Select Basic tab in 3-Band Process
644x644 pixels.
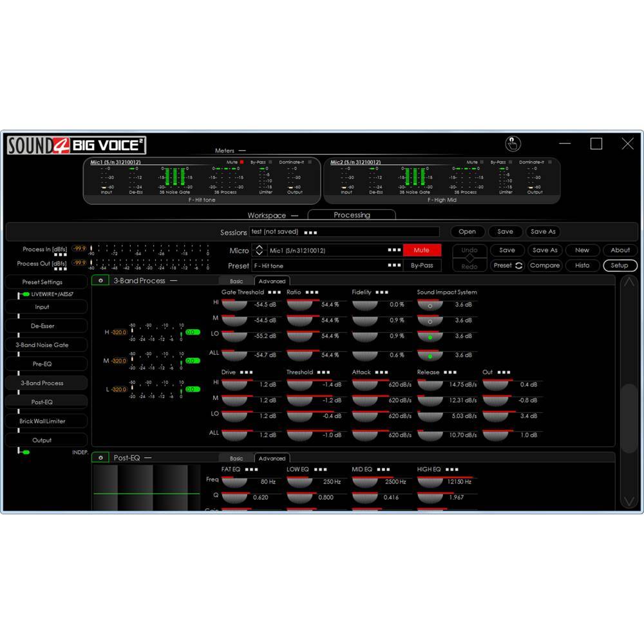pos(236,281)
